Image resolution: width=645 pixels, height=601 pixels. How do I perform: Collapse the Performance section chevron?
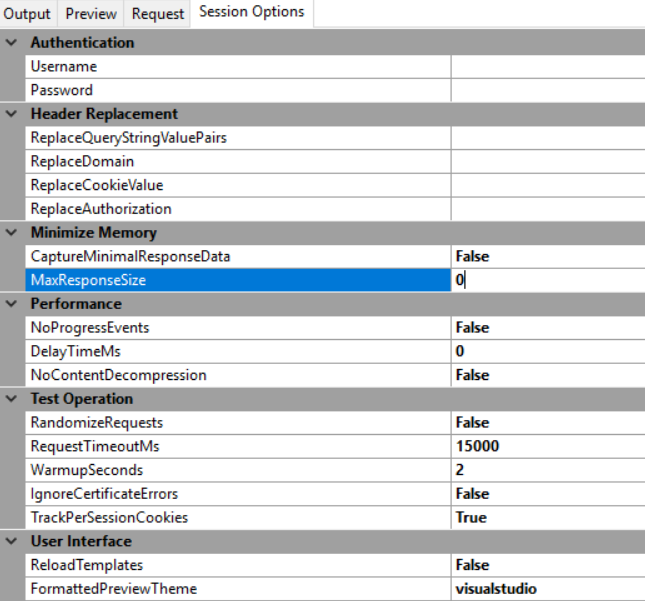click(12, 304)
